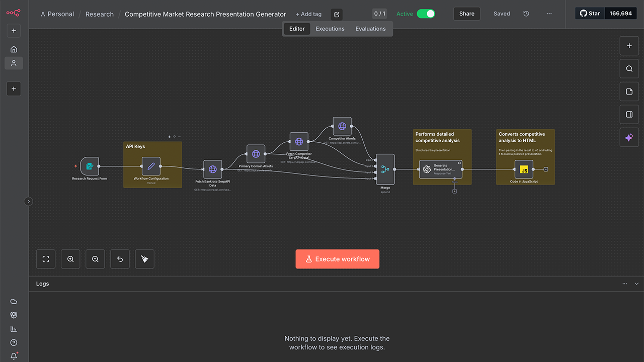The height and width of the screenshot is (362, 644).
Task: Open the workflow options ellipsis menu
Action: coord(549,14)
